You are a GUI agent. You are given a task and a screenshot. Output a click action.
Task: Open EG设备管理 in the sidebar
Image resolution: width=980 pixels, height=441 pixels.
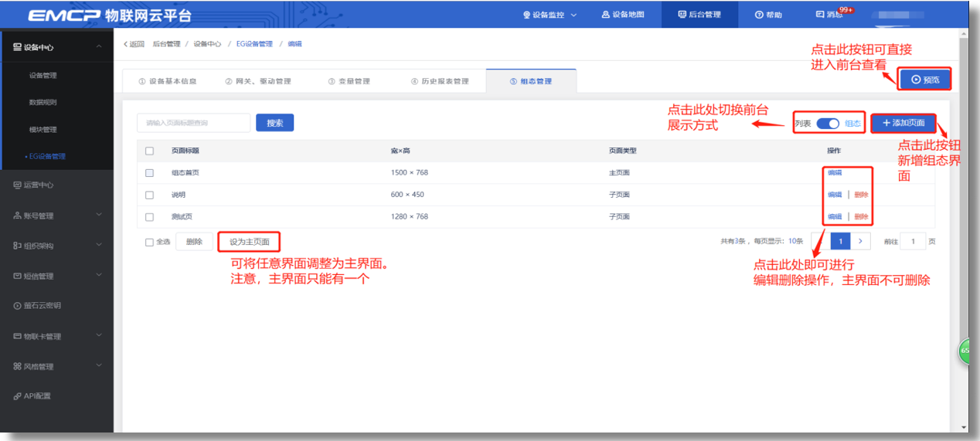pos(47,157)
